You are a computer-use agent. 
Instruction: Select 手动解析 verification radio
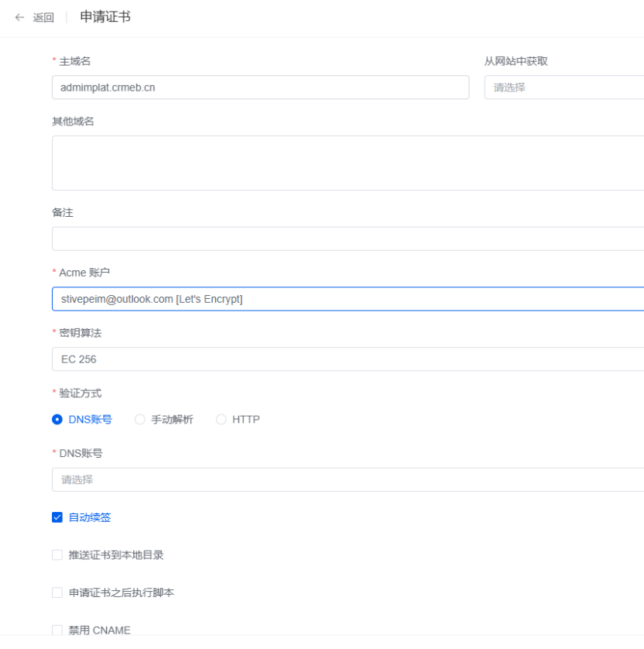click(140, 419)
